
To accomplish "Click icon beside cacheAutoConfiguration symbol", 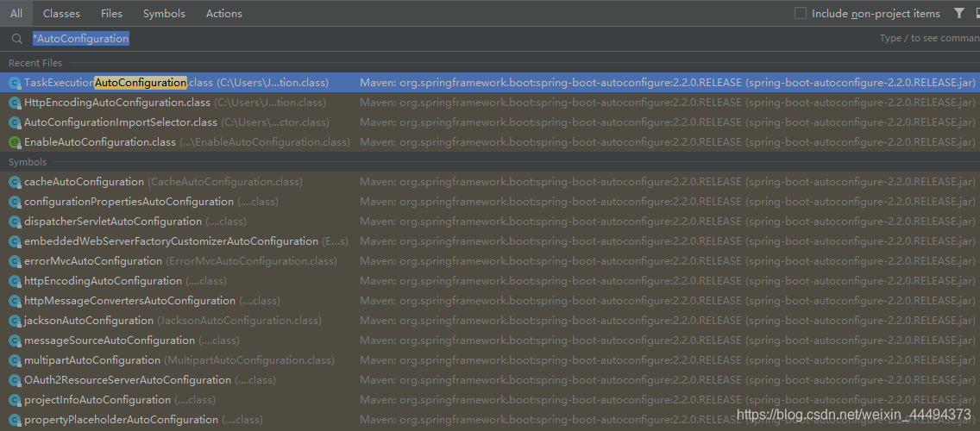I will pyautogui.click(x=15, y=183).
